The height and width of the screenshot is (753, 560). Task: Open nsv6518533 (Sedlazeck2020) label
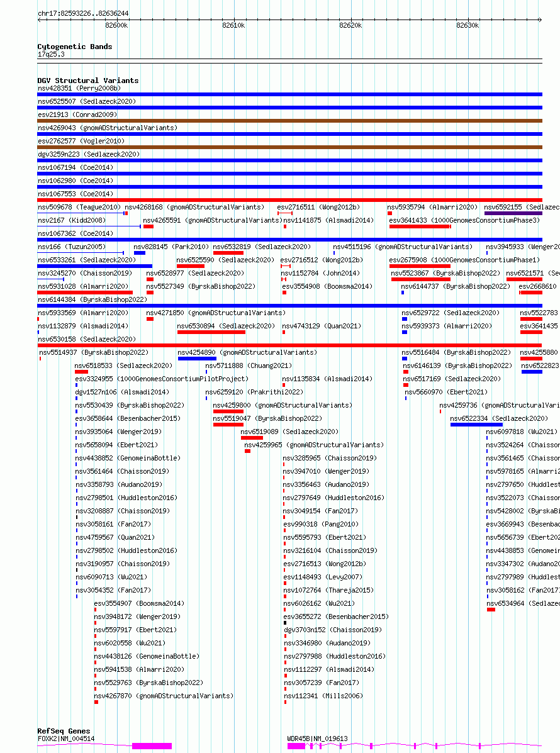123,365
